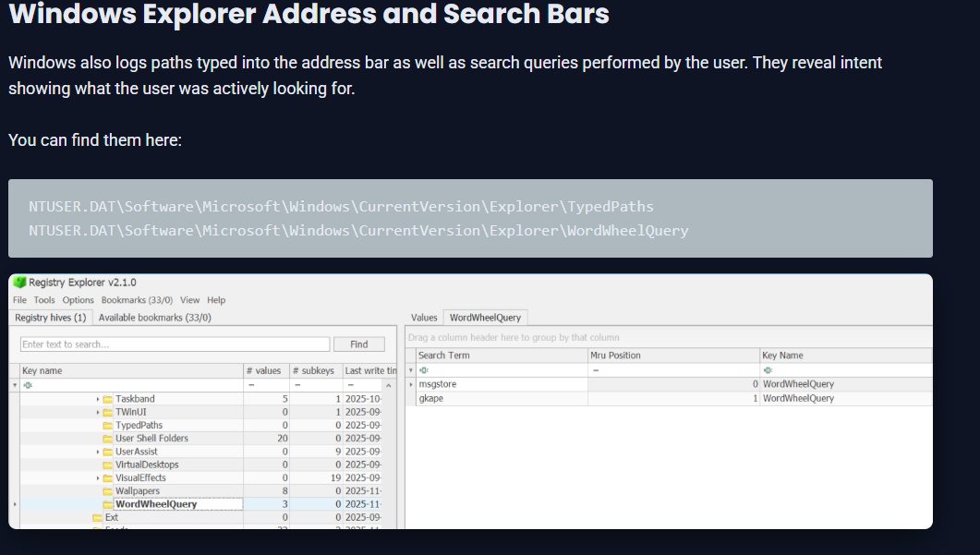
Task: Select the WordWheelQuery tab in values pane
Action: pyautogui.click(x=486, y=318)
